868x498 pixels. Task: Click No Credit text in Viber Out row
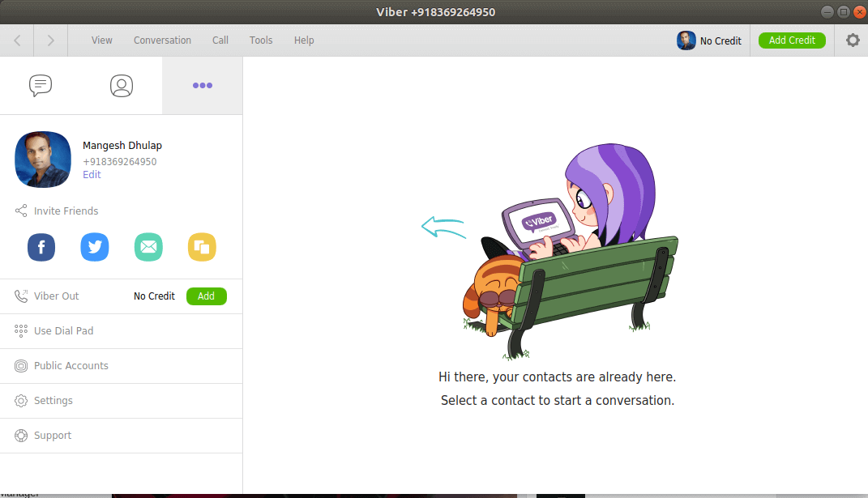155,296
